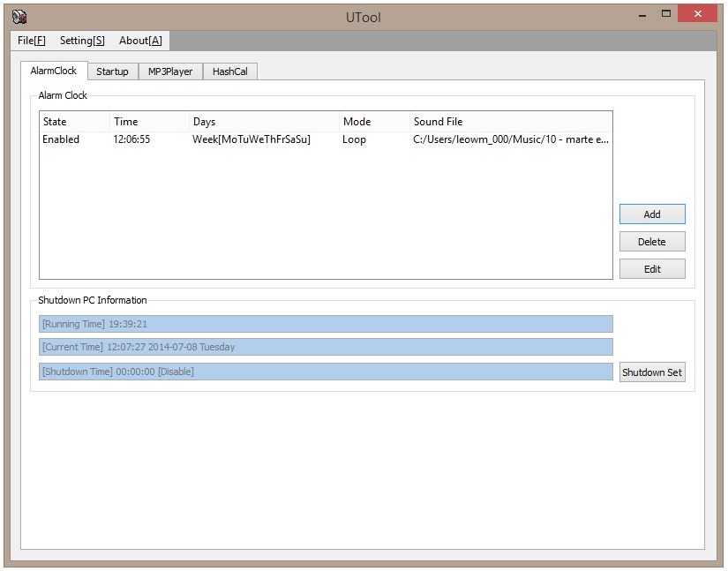Close the UTool window
This screenshot has width=728, height=571.
(697, 14)
